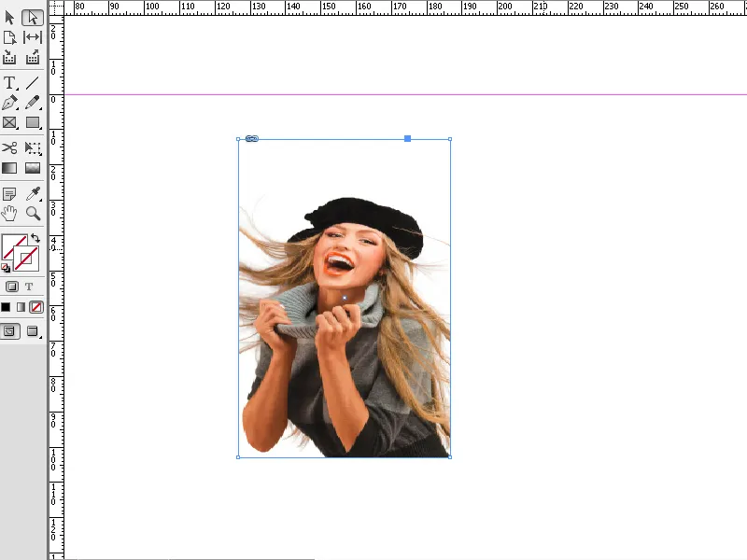Select the Rectangle Frame tool

coord(9,122)
